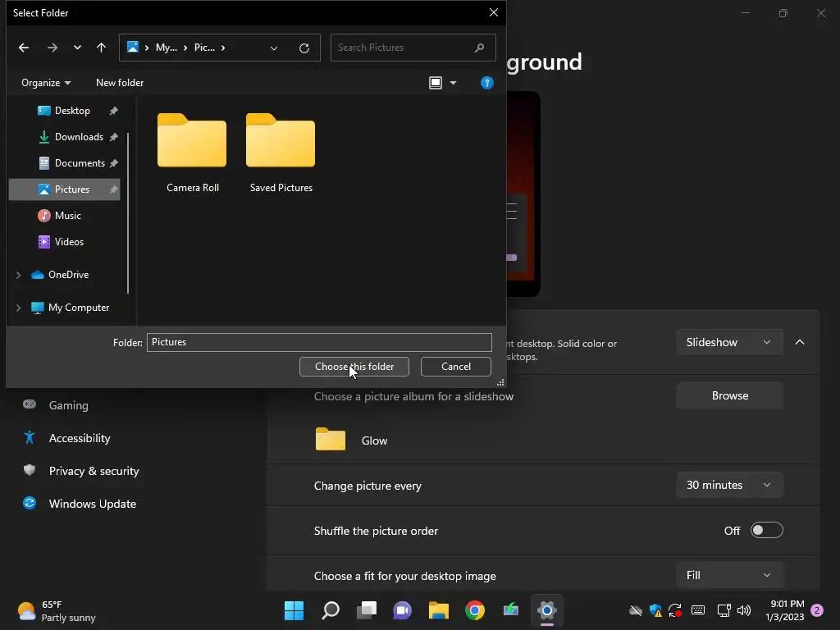Open the Organize menu
Viewport: 840px width, 630px height.
[x=45, y=83]
